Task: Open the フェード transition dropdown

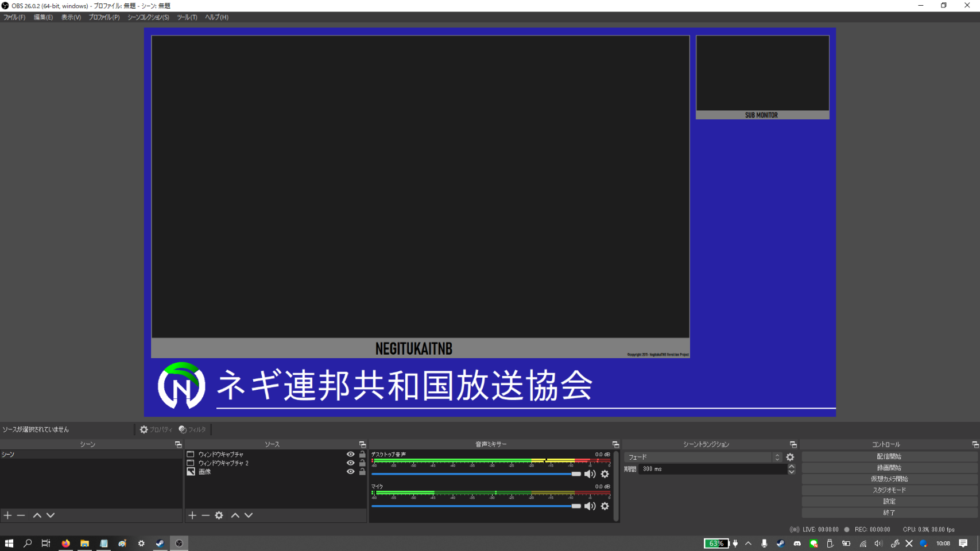Action: pyautogui.click(x=703, y=457)
